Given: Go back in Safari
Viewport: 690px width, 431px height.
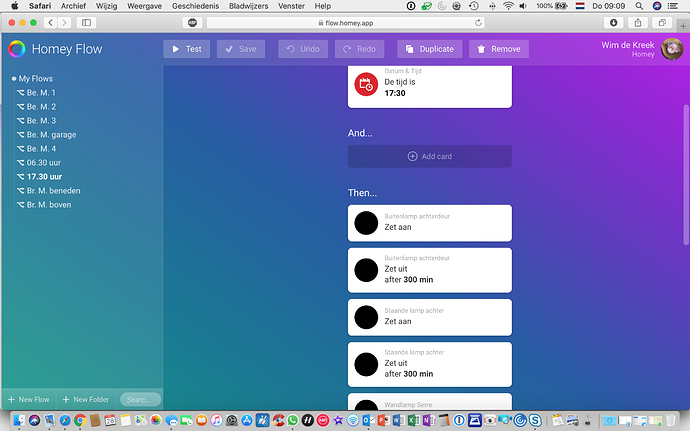Looking at the screenshot, I should click(x=51, y=23).
